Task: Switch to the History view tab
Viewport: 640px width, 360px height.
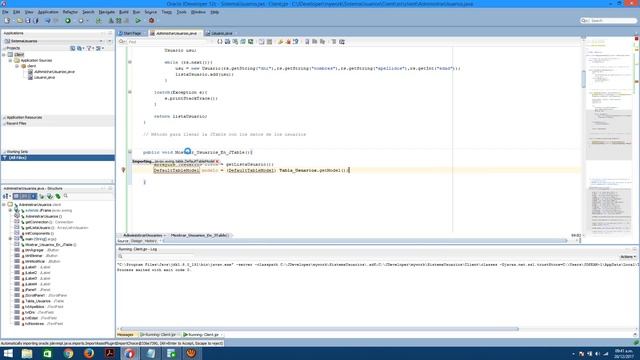Action: point(150,241)
